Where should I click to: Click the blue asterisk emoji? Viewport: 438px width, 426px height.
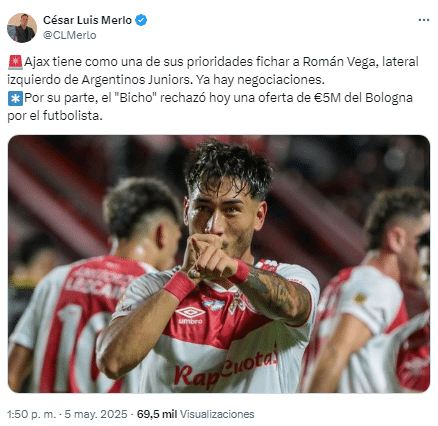[x=15, y=98]
